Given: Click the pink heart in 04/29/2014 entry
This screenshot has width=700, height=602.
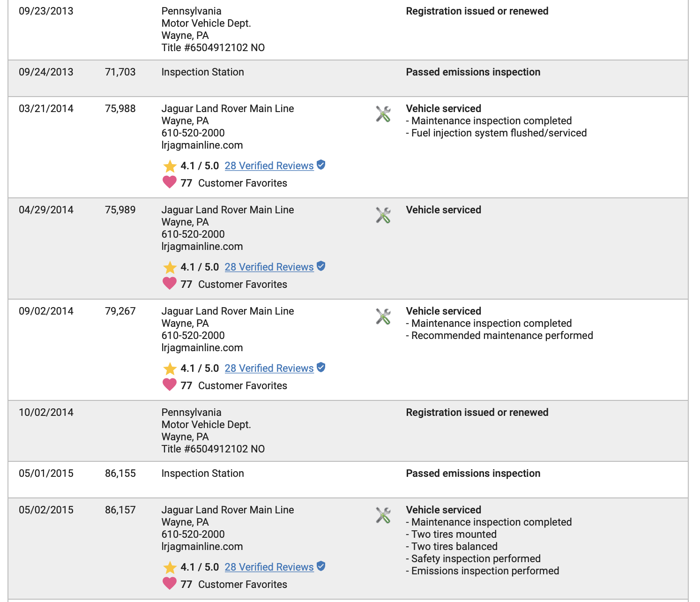Looking at the screenshot, I should [x=170, y=283].
